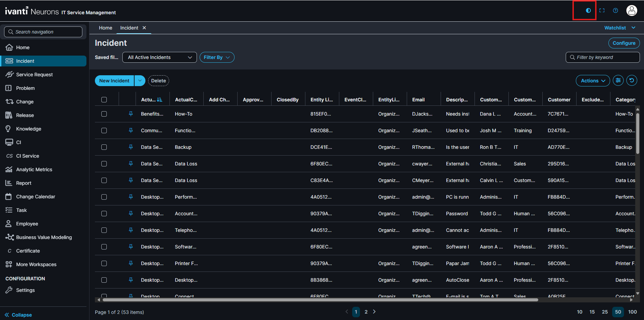
Task: Open the user profile avatar
Action: (x=631, y=11)
